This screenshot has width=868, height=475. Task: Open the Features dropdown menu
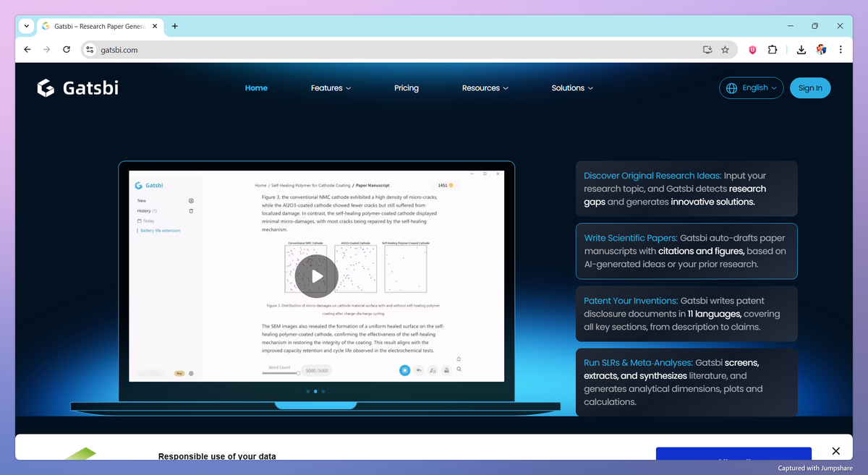coord(331,87)
